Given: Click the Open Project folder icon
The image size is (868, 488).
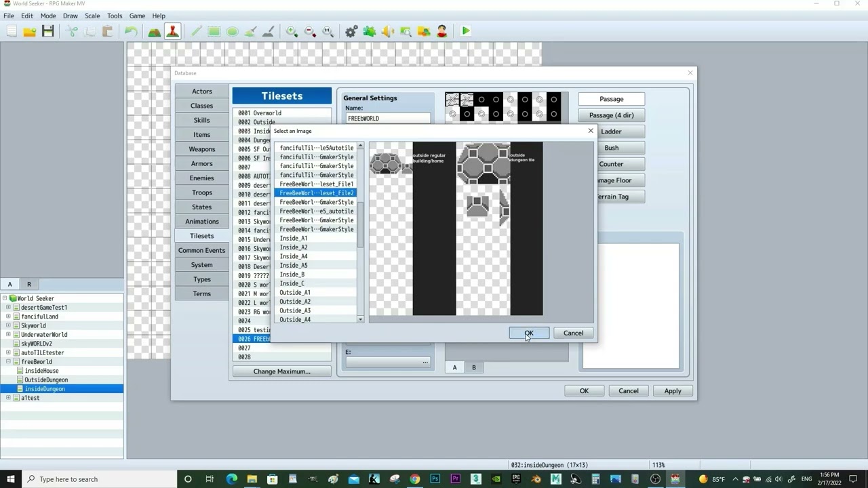Looking at the screenshot, I should (30, 31).
